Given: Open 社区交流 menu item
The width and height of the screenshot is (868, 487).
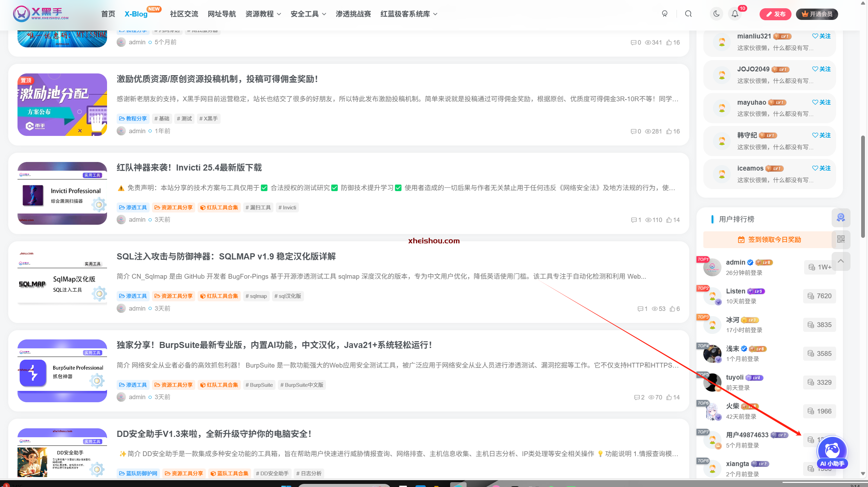Looking at the screenshot, I should [184, 14].
